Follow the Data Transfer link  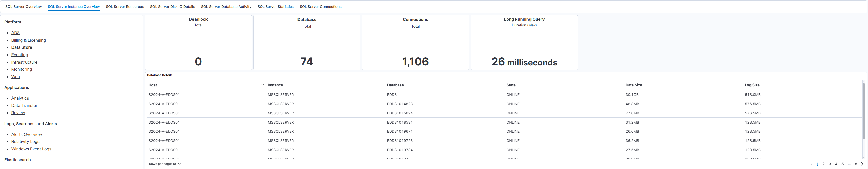coord(24,106)
